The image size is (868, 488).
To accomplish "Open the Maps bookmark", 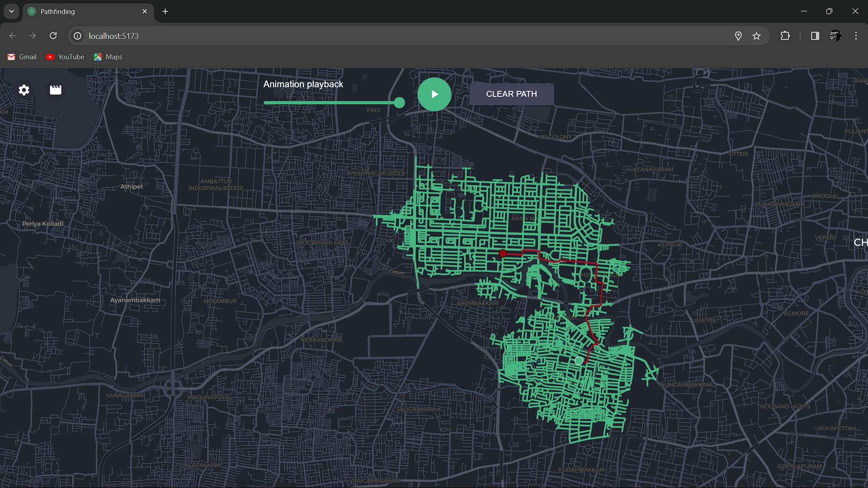I will (x=108, y=57).
